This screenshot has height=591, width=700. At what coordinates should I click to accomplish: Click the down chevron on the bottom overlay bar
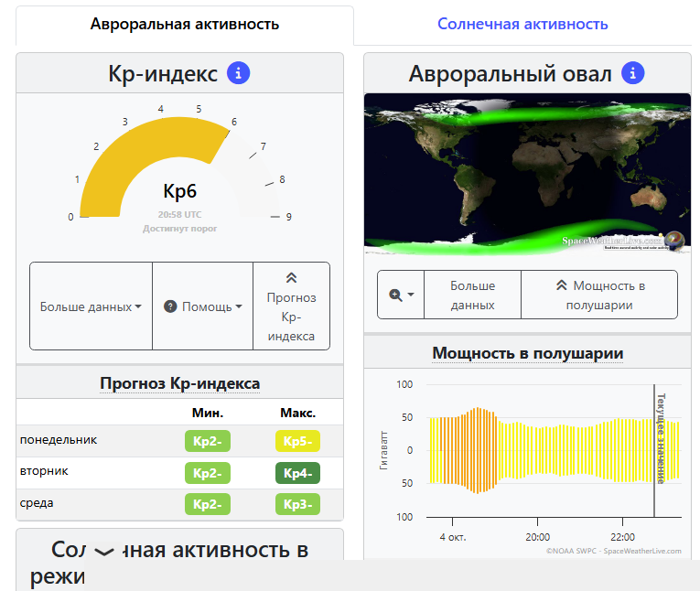click(x=104, y=552)
